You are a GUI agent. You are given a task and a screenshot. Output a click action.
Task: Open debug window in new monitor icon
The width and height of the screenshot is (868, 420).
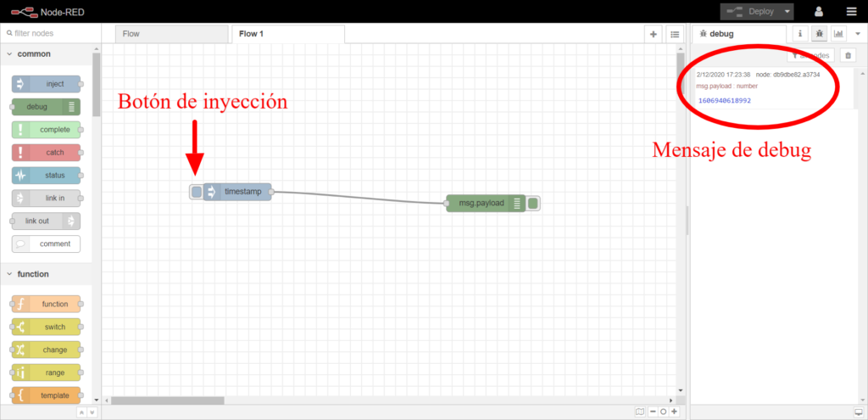point(859,412)
